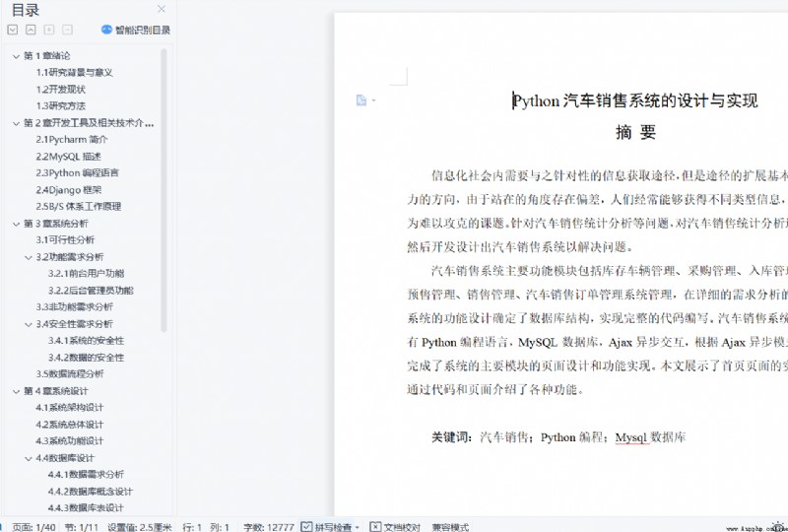The width and height of the screenshot is (788, 532).
Task: Jump to 1.3研究方法
Action: (x=61, y=106)
